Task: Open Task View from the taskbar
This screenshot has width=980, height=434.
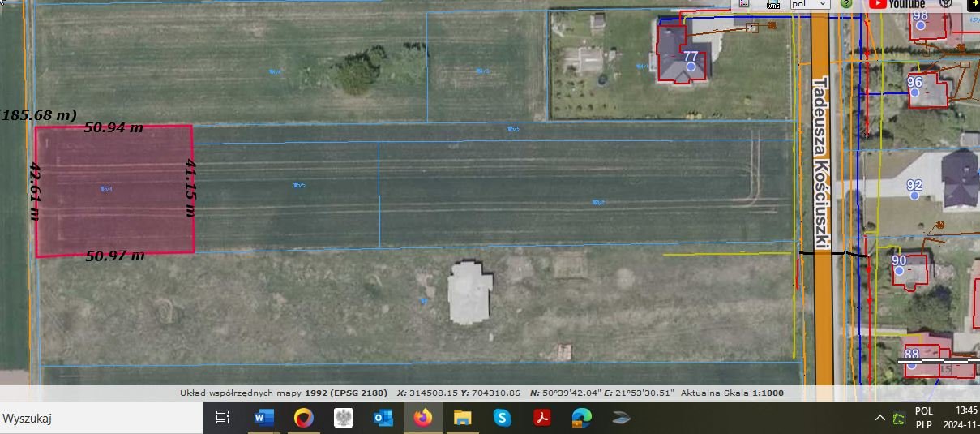Action: point(222,419)
